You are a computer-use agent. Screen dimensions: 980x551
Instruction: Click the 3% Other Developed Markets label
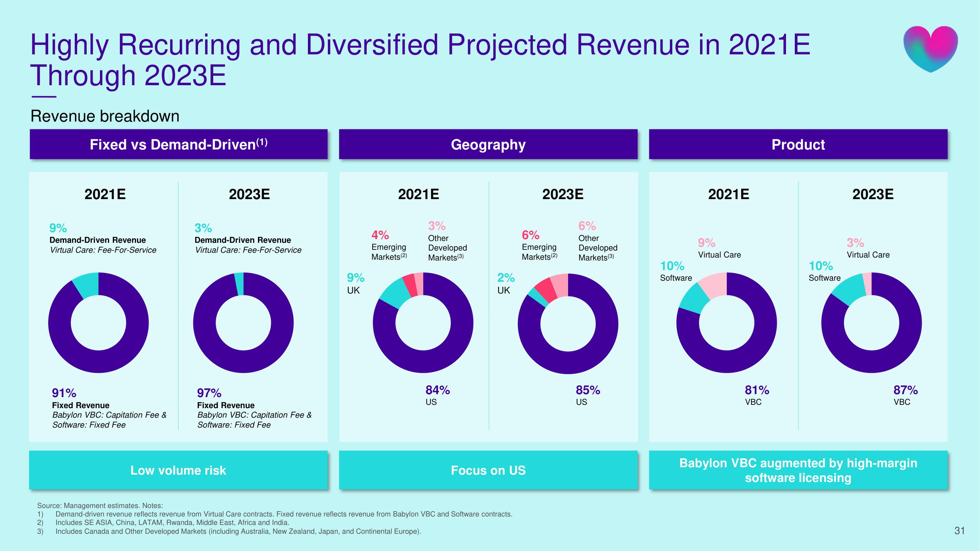click(448, 241)
